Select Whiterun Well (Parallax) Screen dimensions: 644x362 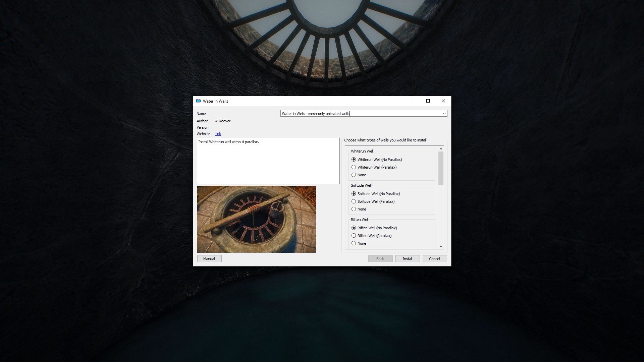354,167
